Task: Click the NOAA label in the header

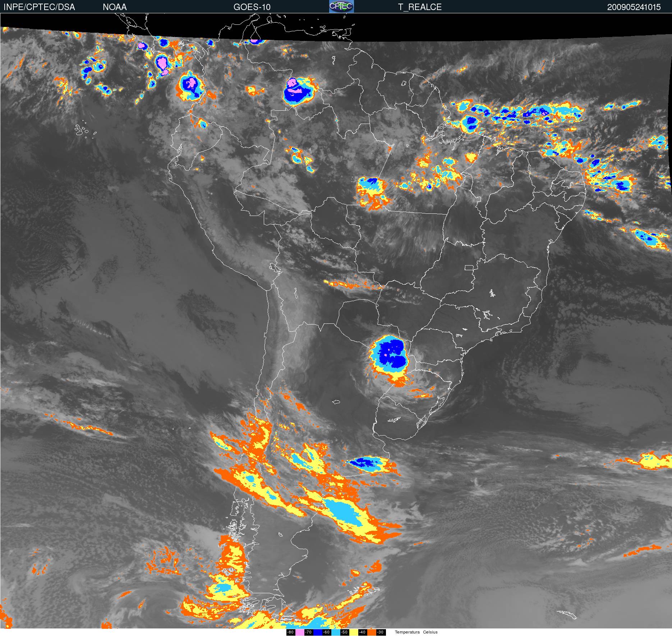Action: pos(115,7)
